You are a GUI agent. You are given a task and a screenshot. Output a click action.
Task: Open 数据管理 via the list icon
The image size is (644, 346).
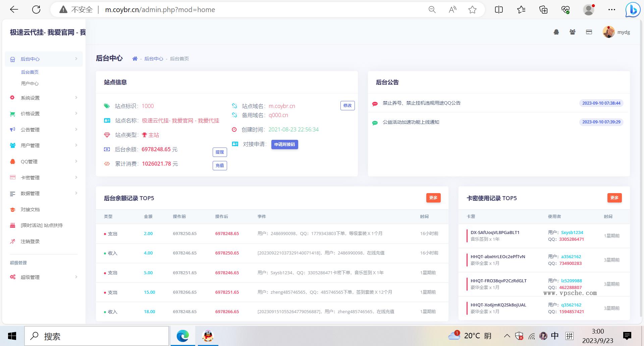[x=12, y=193]
